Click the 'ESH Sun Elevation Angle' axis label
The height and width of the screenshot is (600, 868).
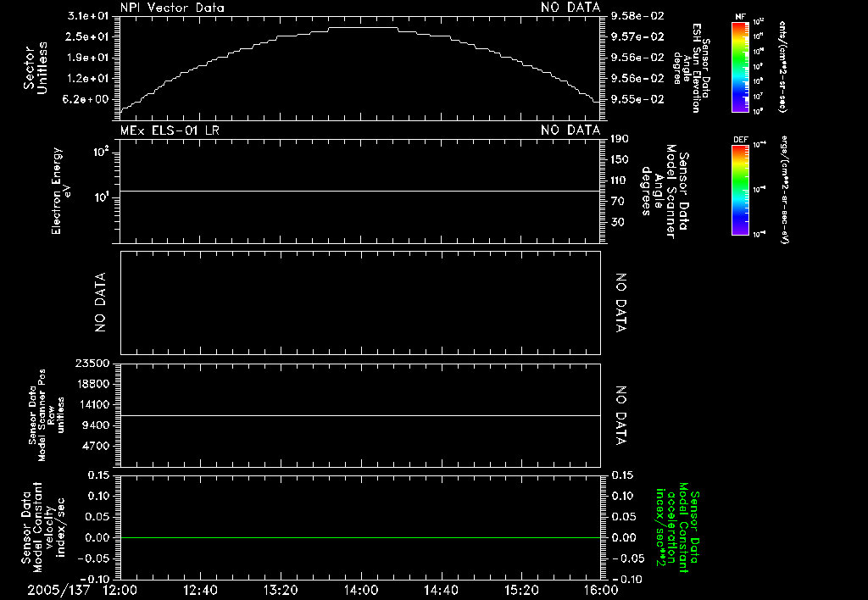pyautogui.click(x=692, y=68)
